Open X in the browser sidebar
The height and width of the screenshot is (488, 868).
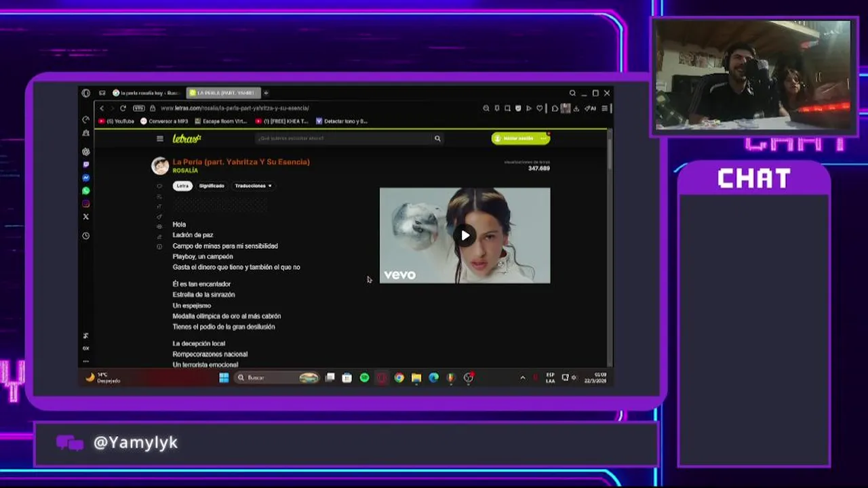(x=85, y=217)
